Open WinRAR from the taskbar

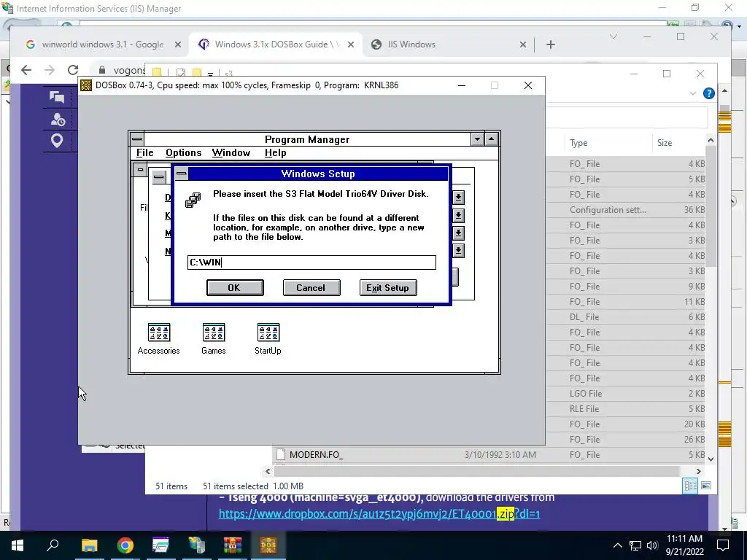click(x=233, y=545)
